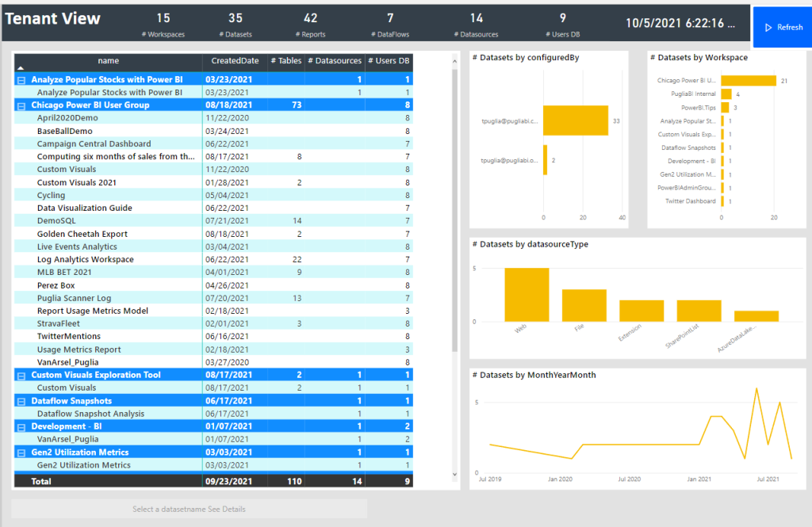Collapse Analyze Popular Stocks with Power BI group
The height and width of the screenshot is (527, 812).
point(21,80)
